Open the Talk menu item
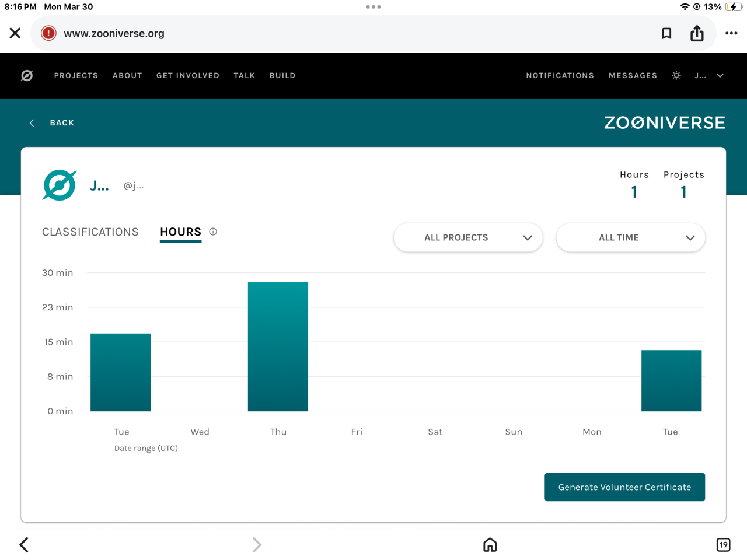Screen dimensions: 747x560 (244, 75)
